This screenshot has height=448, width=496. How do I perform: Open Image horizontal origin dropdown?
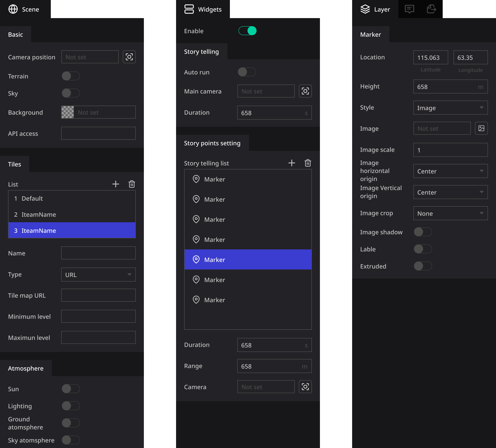pyautogui.click(x=451, y=171)
